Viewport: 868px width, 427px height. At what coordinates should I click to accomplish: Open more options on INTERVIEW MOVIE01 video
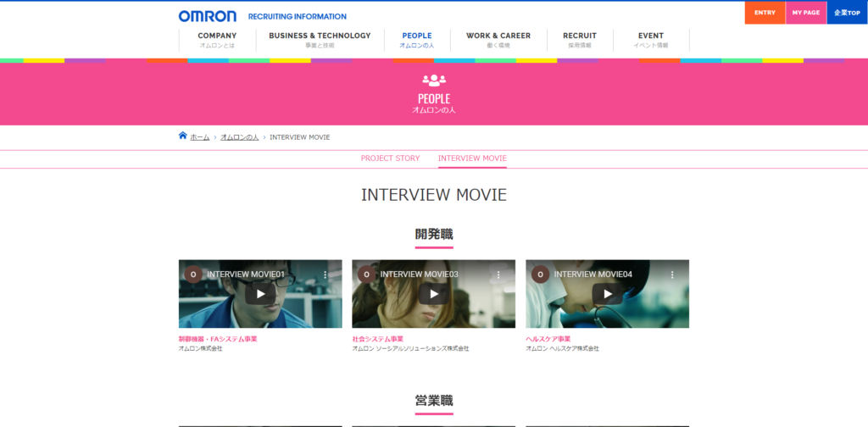pyautogui.click(x=325, y=274)
